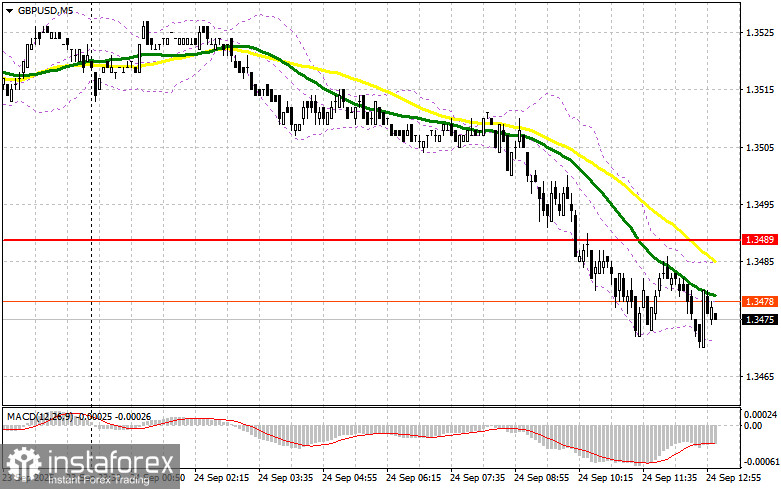Click the MACD -0.00061 scale value

click(x=760, y=462)
